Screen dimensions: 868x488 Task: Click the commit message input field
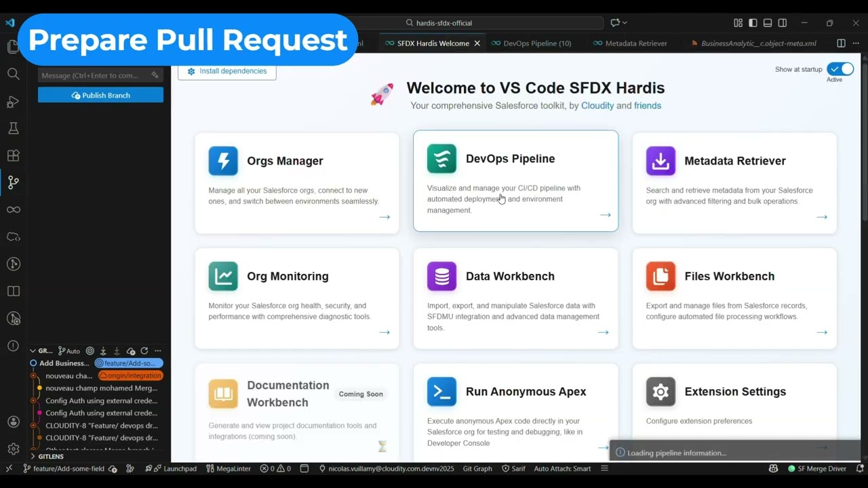100,75
